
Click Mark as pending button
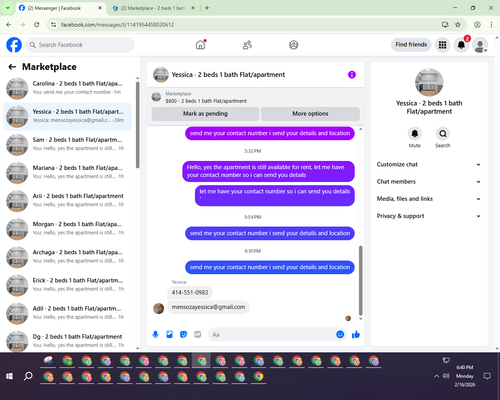205,114
